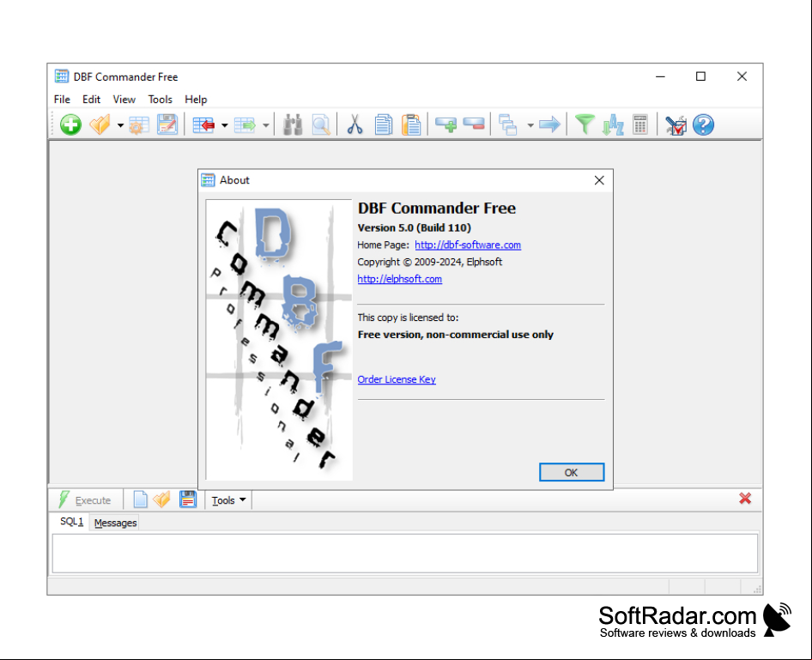Click the "Free version, non-commercial use only" text
This screenshot has height=660, width=812.
click(456, 335)
